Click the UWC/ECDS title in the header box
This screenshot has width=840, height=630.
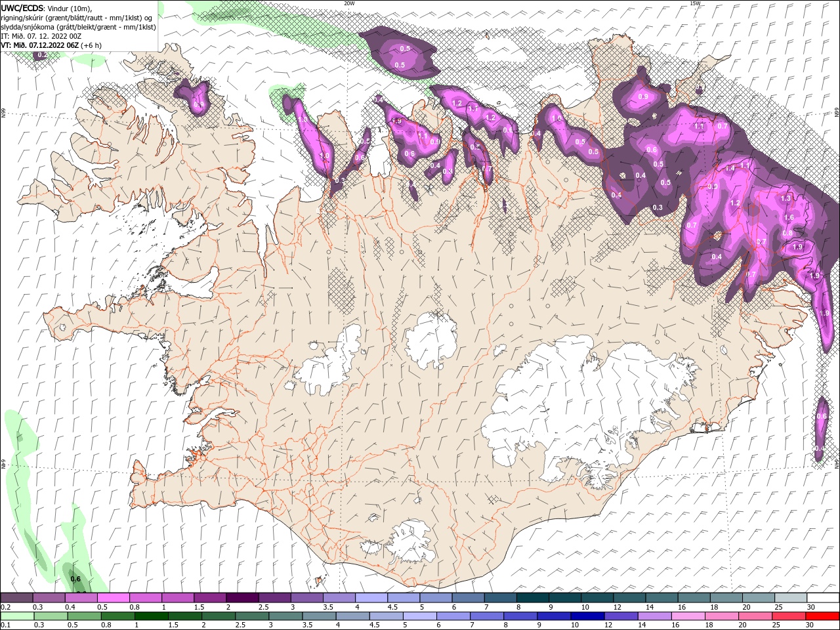(23, 8)
